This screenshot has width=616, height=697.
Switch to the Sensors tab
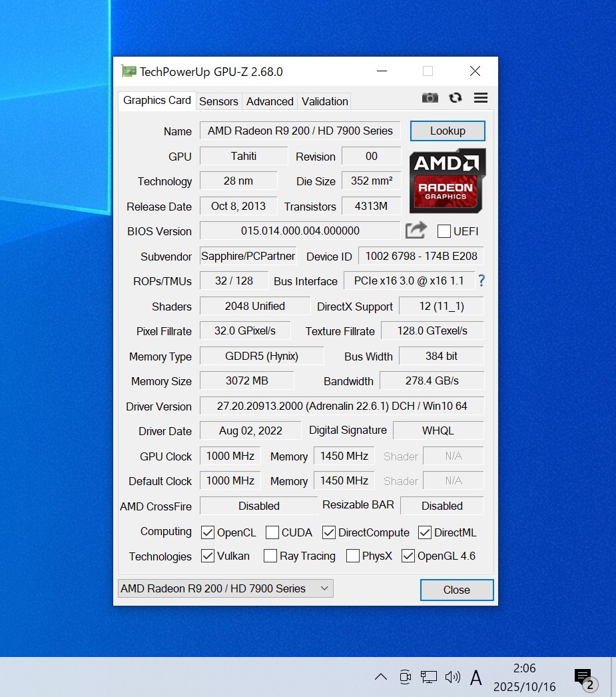[x=218, y=101]
